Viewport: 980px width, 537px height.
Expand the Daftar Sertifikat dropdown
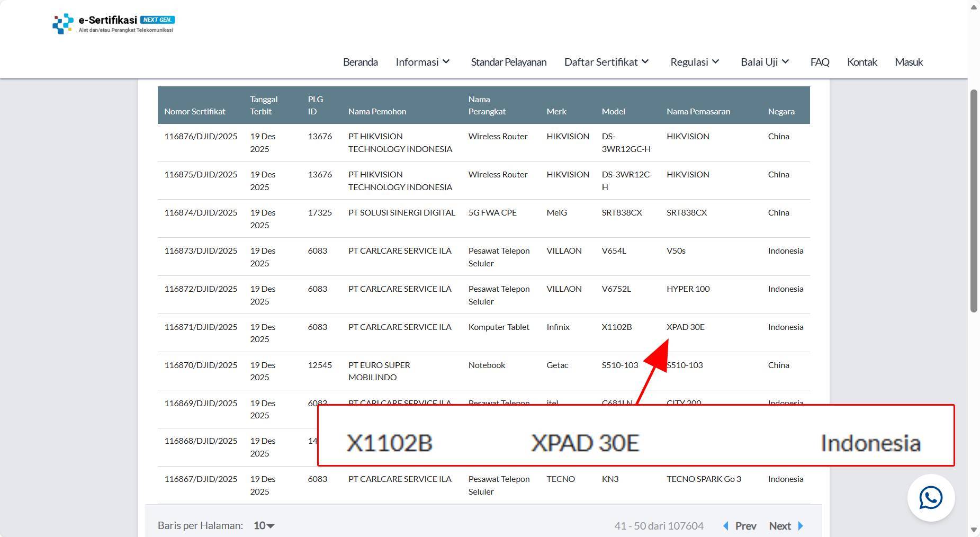coord(606,62)
